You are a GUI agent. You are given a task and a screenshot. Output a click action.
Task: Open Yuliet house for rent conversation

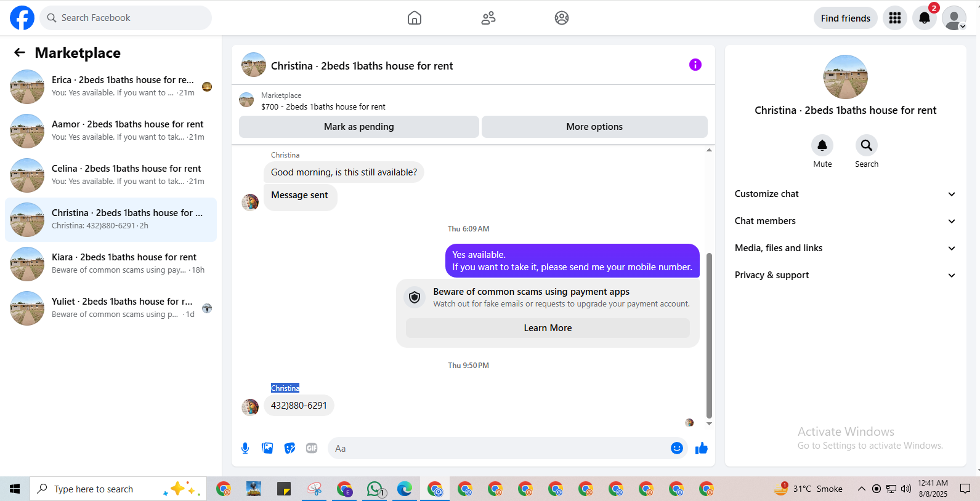pos(111,308)
